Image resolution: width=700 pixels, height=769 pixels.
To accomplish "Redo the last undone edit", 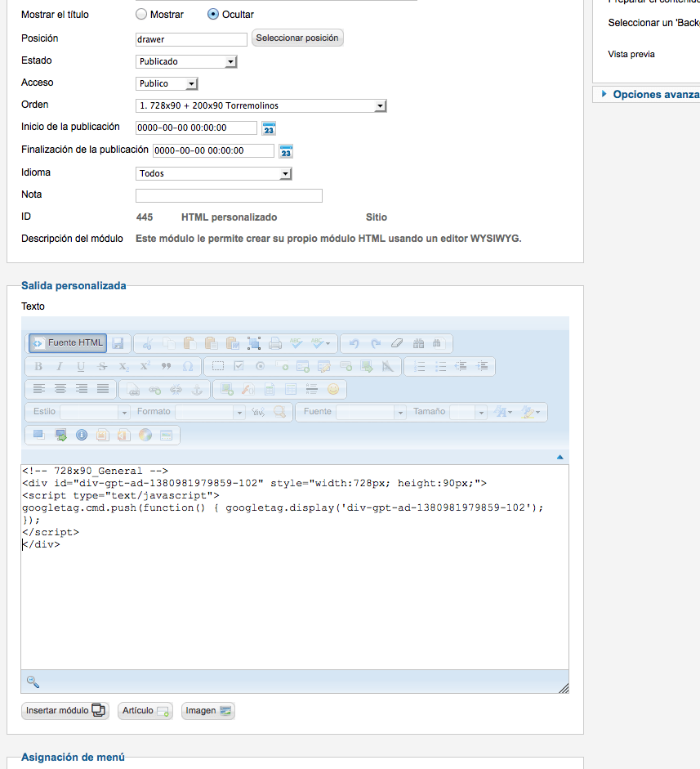I will (x=376, y=343).
